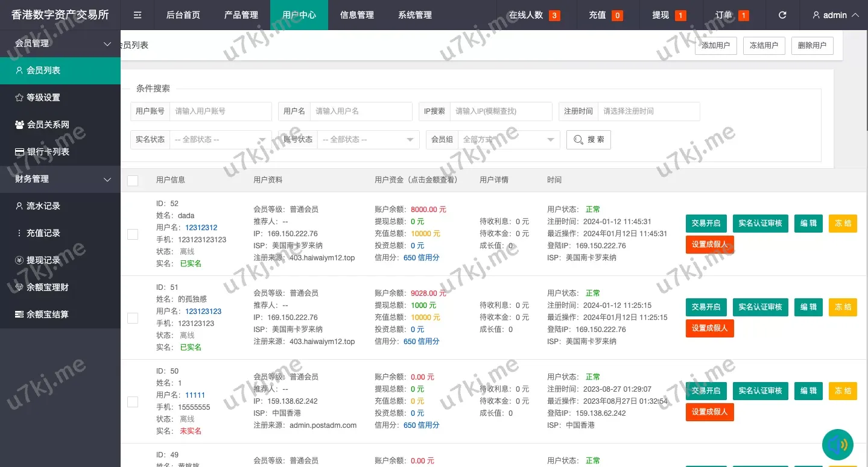Click the refresh icon in top bar
This screenshot has width=868, height=467.
(x=782, y=15)
